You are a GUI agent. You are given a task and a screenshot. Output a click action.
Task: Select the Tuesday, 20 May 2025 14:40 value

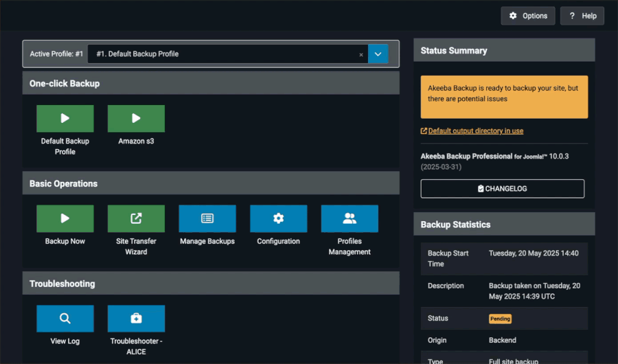(534, 253)
